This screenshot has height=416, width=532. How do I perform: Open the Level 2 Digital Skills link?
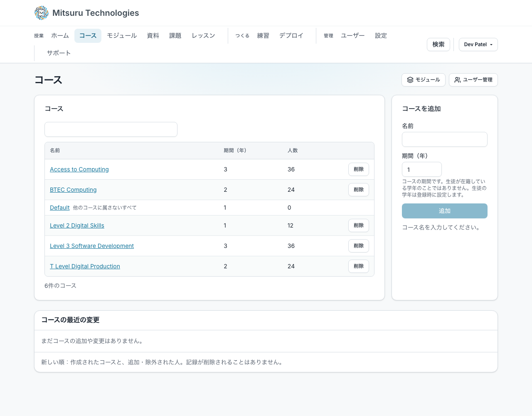coord(77,225)
